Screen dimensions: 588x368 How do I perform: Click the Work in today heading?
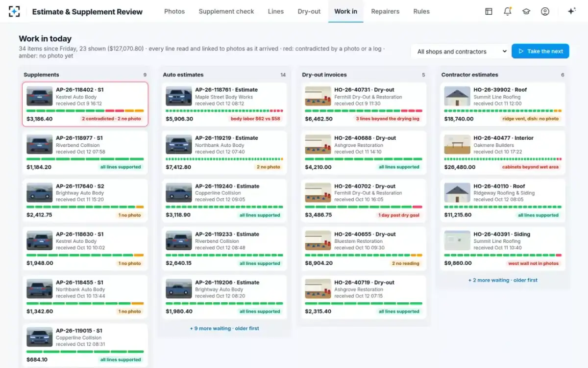point(45,39)
